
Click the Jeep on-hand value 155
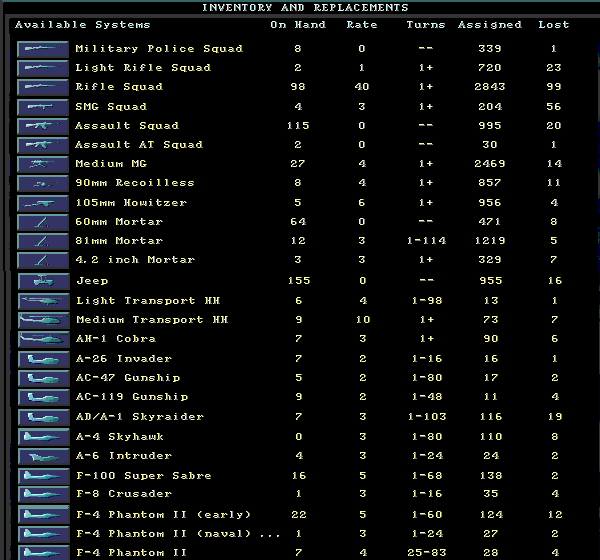tap(299, 281)
